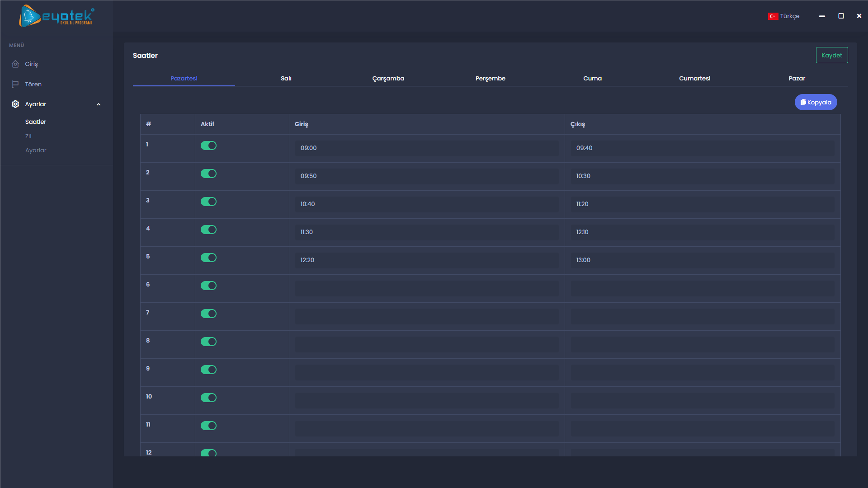Click the Çıkış field showing 11:20
868x488 pixels.
click(703, 204)
